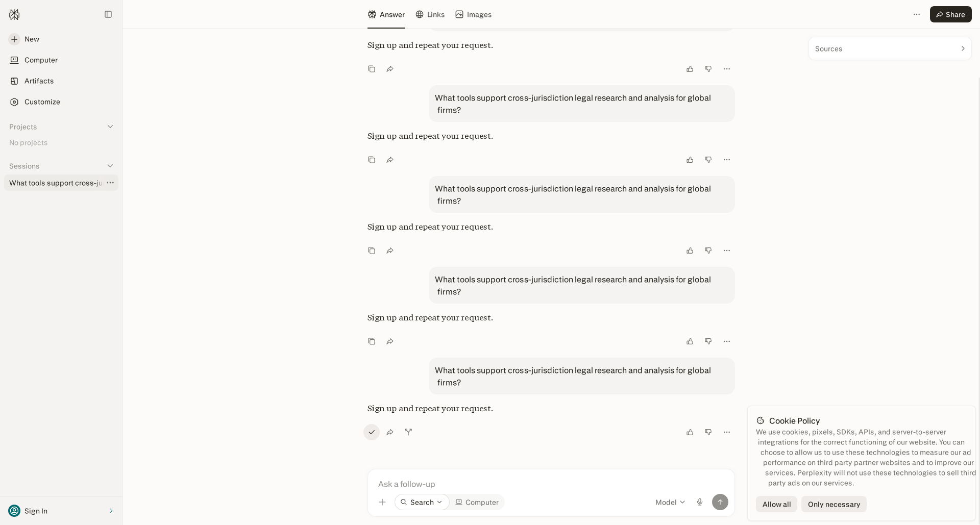980x525 pixels.
Task: Click thumbs down on the last answer
Action: tap(708, 432)
